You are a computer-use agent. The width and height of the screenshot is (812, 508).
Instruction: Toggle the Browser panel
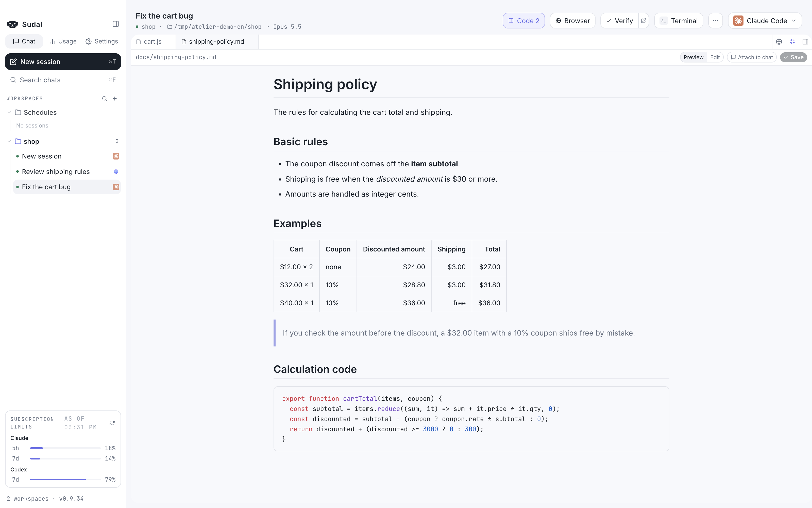(x=572, y=21)
